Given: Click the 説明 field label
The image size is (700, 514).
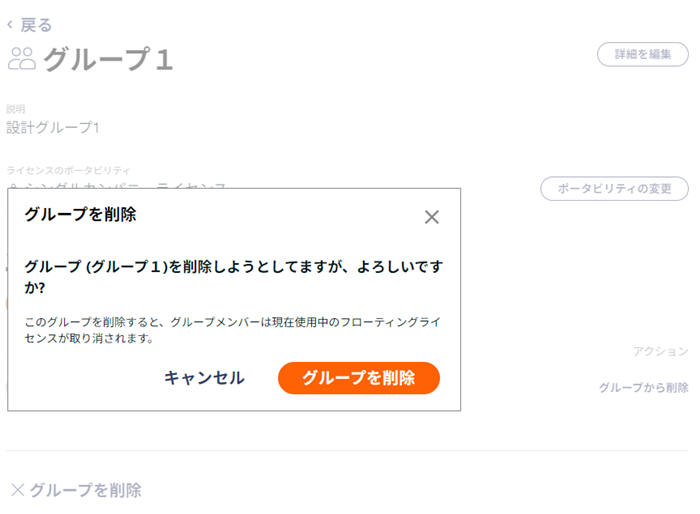Looking at the screenshot, I should pos(16,109).
